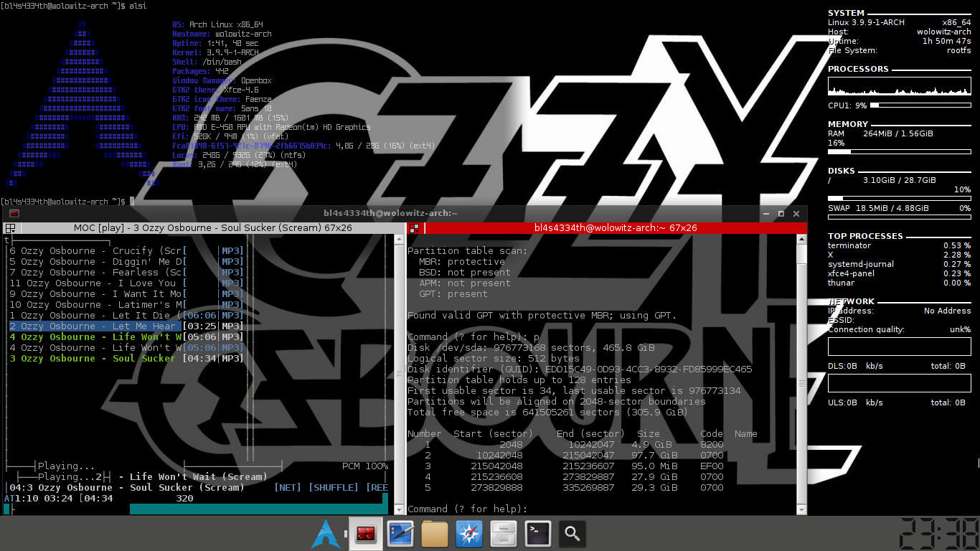Toggle the NET option in MOC
980x551 pixels.
288,487
